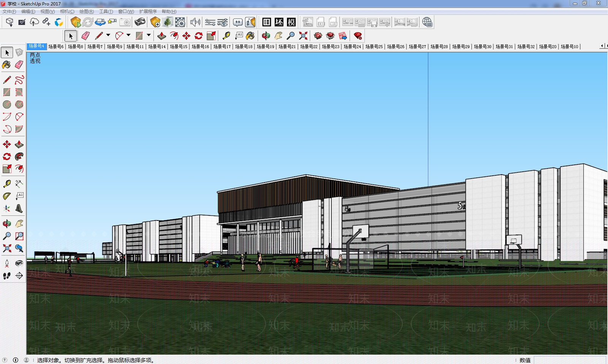Open the 相机(C) menu
The width and height of the screenshot is (608, 364).
click(x=67, y=11)
